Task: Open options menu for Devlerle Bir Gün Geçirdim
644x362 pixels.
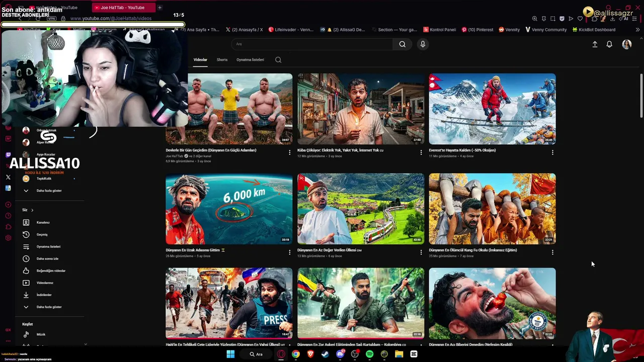Action: point(289,152)
